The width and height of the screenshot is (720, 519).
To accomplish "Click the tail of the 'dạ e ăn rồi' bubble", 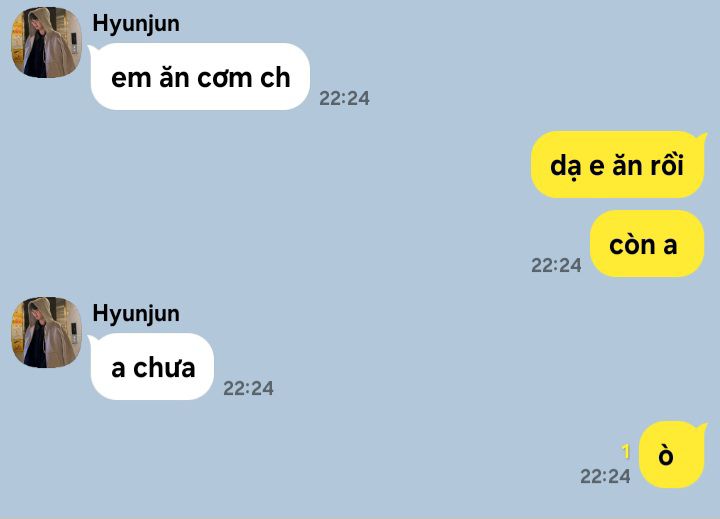I will (x=702, y=136).
